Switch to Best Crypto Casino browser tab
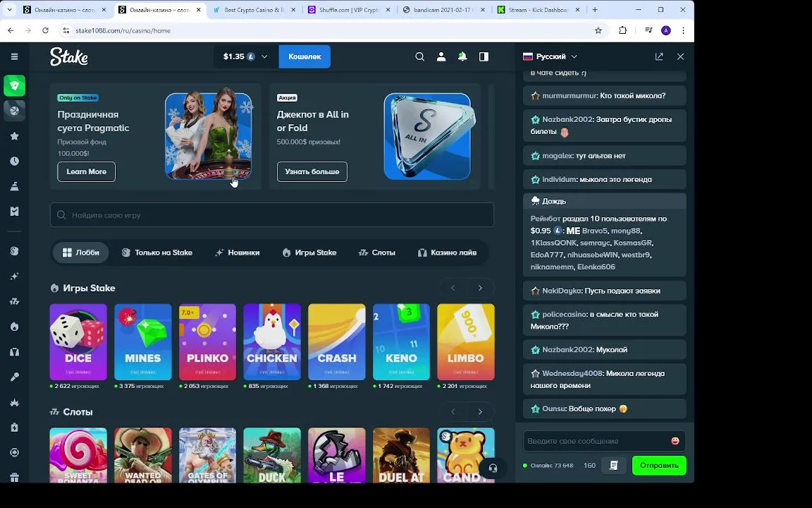812x508 pixels. [254, 10]
